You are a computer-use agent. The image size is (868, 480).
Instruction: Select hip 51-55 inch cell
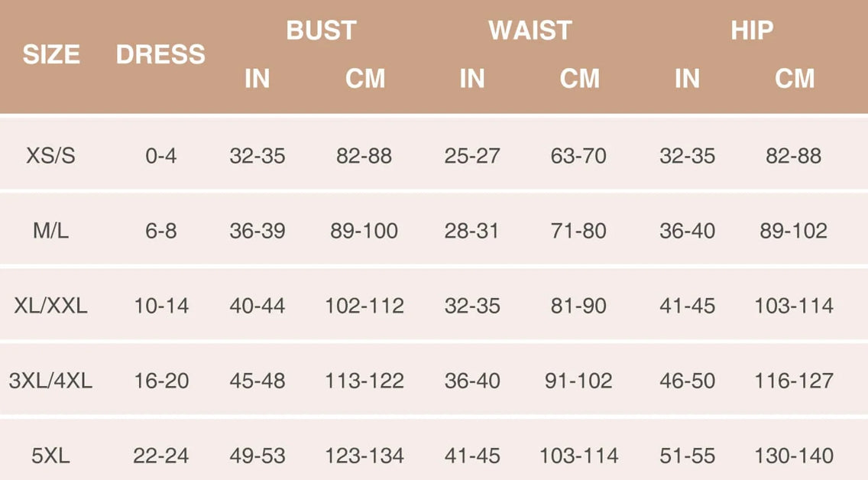[687, 456]
